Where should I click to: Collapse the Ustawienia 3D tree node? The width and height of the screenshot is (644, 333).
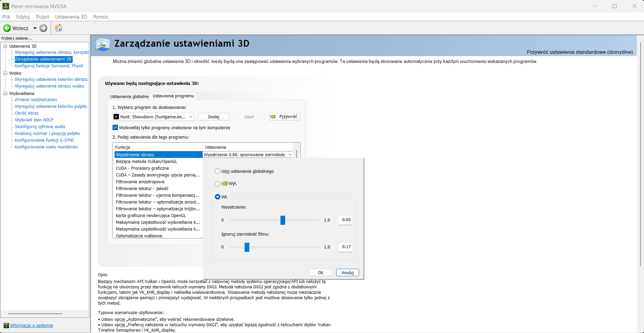[5, 46]
